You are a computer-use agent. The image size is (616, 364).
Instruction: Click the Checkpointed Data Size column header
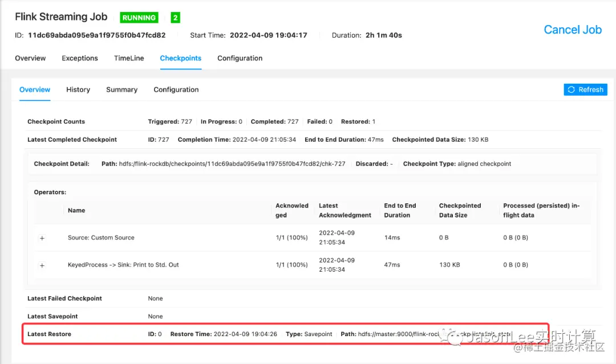click(460, 211)
